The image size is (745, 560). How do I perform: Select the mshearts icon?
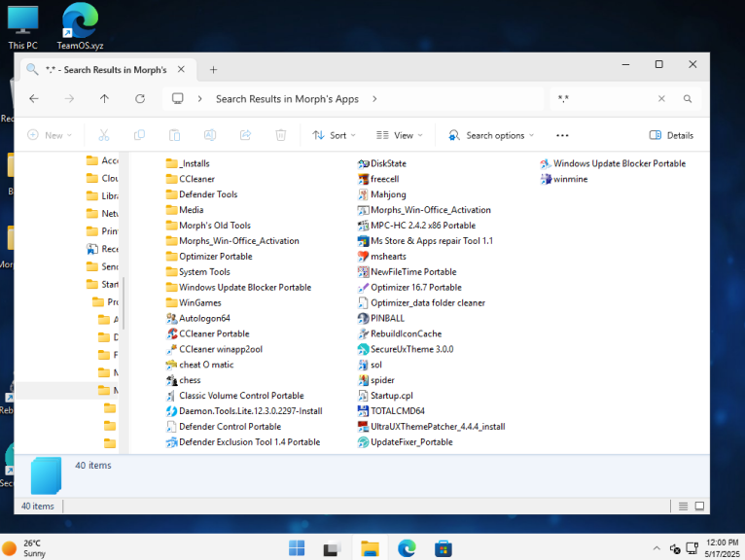pyautogui.click(x=364, y=257)
